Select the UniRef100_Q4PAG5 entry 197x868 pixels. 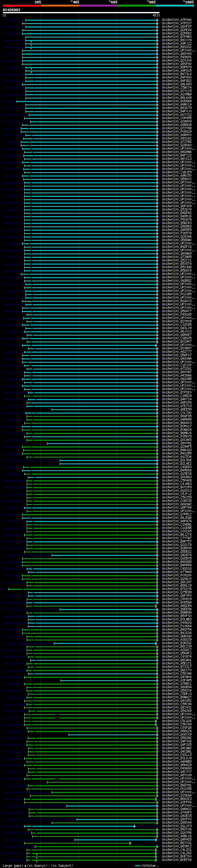coord(176,839)
